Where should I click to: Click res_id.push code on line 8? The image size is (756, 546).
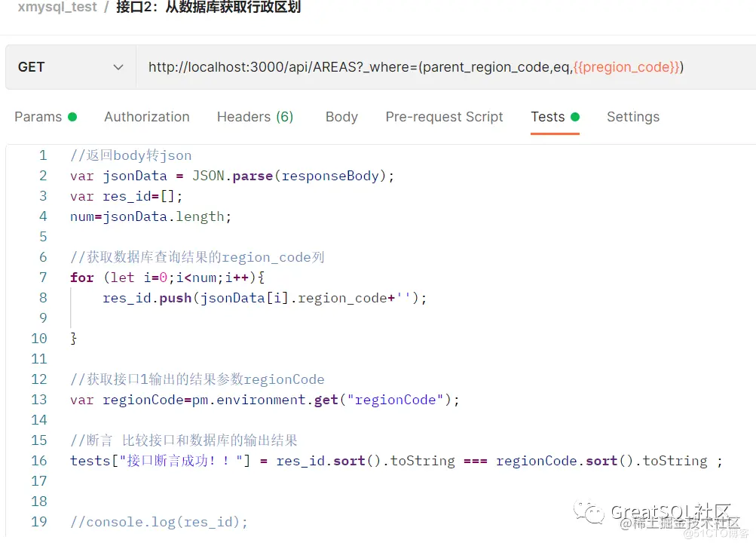(x=265, y=298)
